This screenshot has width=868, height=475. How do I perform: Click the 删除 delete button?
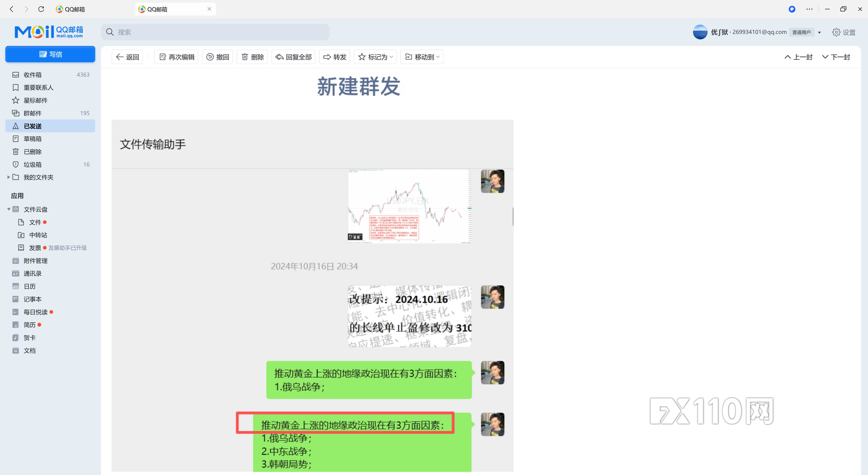pos(252,57)
